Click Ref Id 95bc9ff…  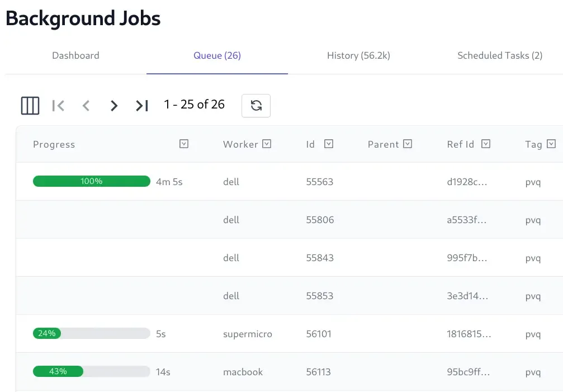469,372
